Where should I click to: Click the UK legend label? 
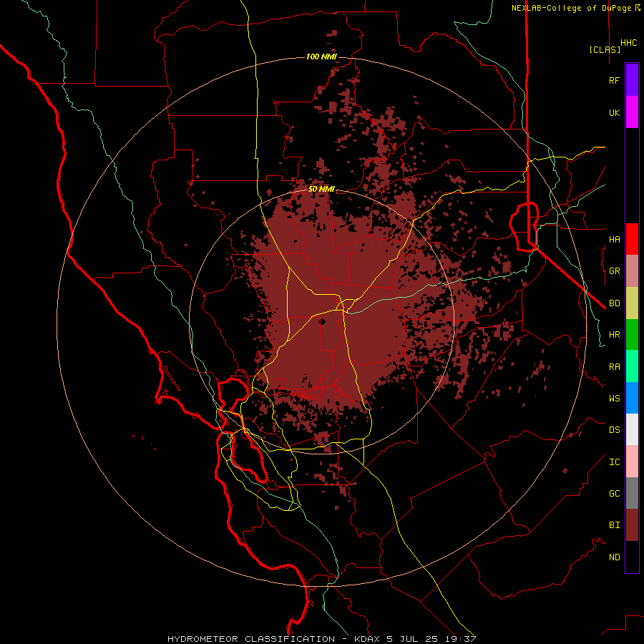click(x=614, y=112)
